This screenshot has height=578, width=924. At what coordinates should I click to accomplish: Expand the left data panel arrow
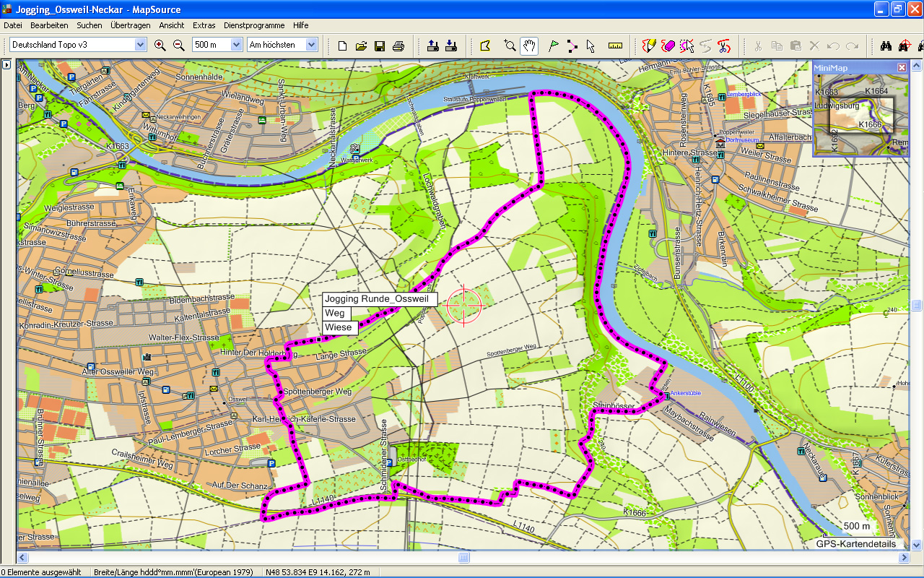click(6, 64)
